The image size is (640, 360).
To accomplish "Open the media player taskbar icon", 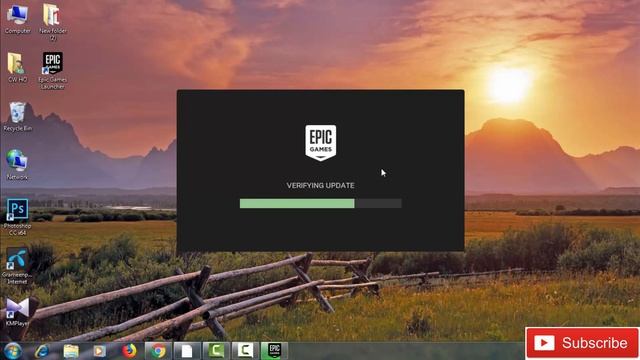I will (x=100, y=351).
